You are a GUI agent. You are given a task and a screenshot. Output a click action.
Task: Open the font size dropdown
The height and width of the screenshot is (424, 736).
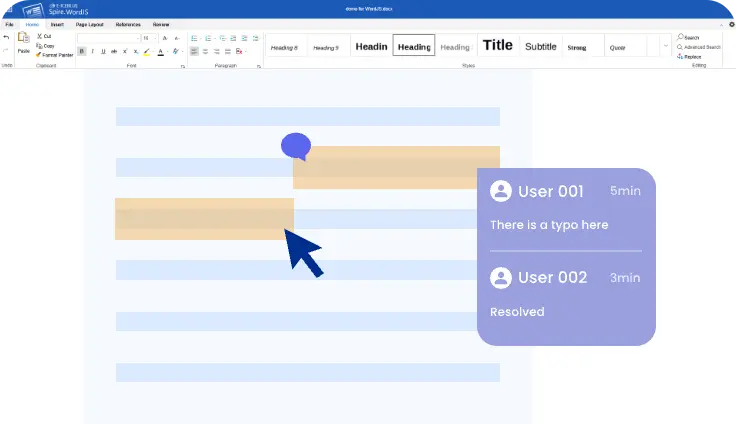[x=155, y=38]
